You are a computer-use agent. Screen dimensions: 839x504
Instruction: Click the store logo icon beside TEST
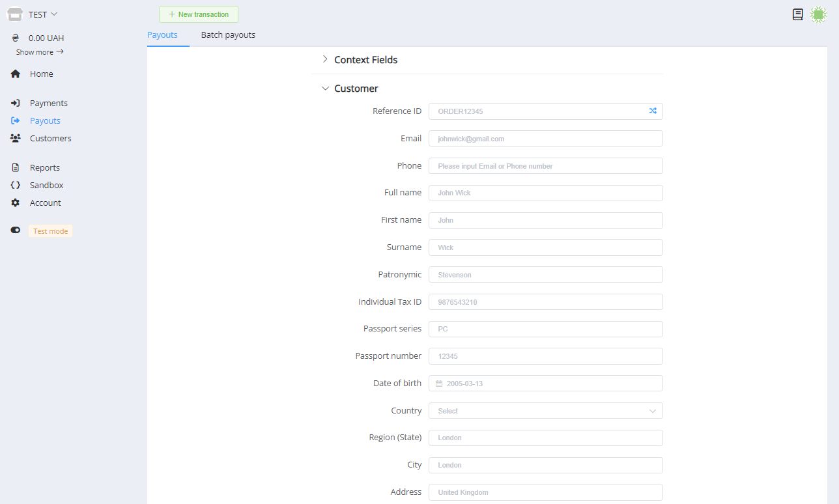coord(15,14)
